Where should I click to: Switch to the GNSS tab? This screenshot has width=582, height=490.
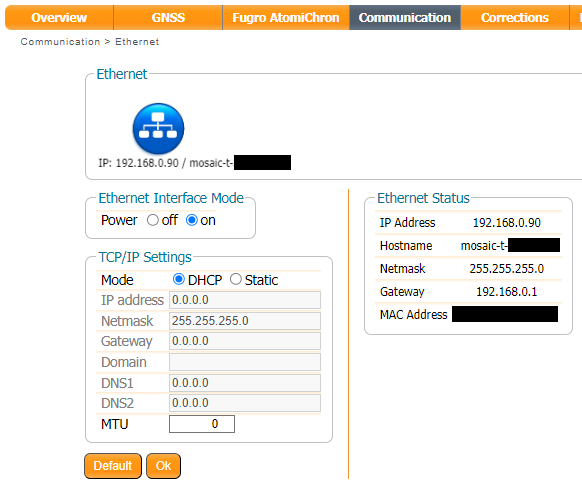pyautogui.click(x=168, y=17)
